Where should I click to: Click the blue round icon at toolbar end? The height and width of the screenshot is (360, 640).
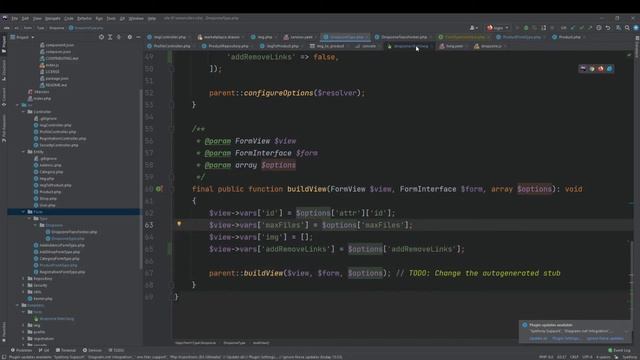[636, 28]
